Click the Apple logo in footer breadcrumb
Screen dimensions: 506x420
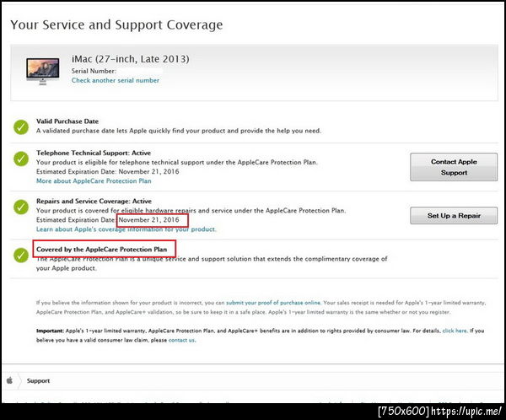click(9, 380)
